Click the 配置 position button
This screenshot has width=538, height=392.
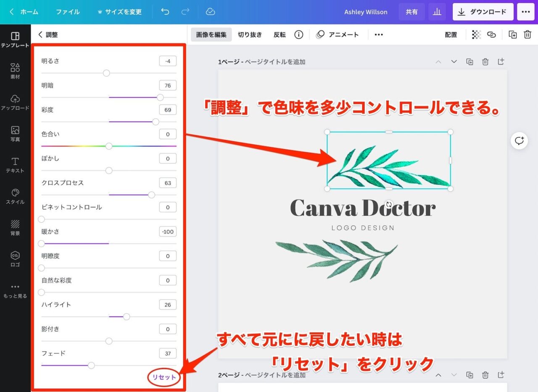[x=451, y=34]
